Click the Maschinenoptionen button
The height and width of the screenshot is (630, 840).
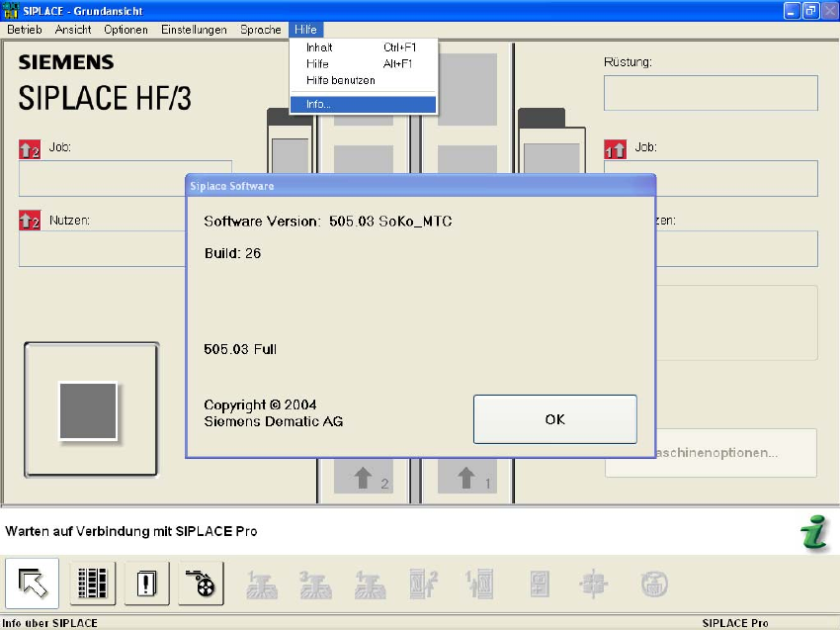point(737,453)
